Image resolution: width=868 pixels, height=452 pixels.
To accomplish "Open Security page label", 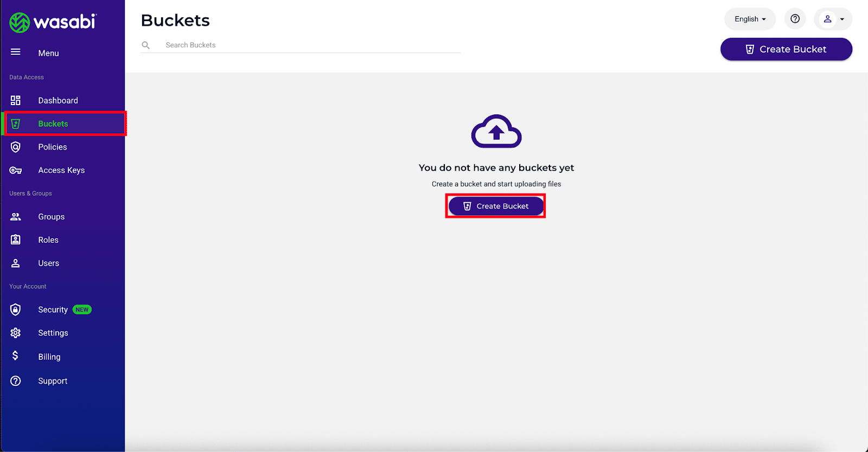I will (53, 309).
